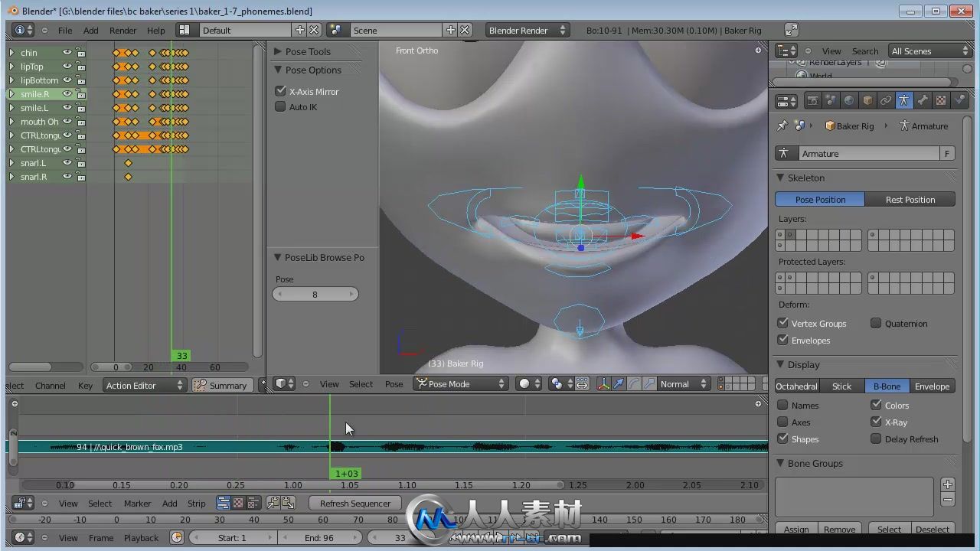Click the 3D manipulator toggle axes icon
Image resolution: width=980 pixels, height=551 pixels.
tap(603, 384)
